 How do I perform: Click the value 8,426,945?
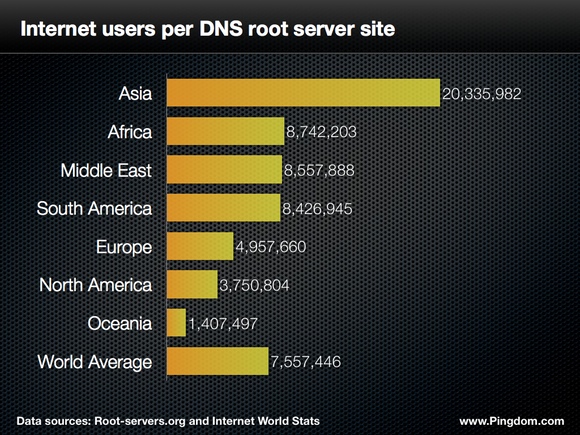(317, 209)
